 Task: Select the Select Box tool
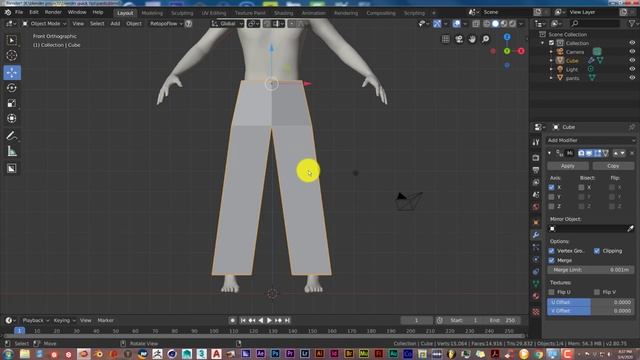coord(11,40)
